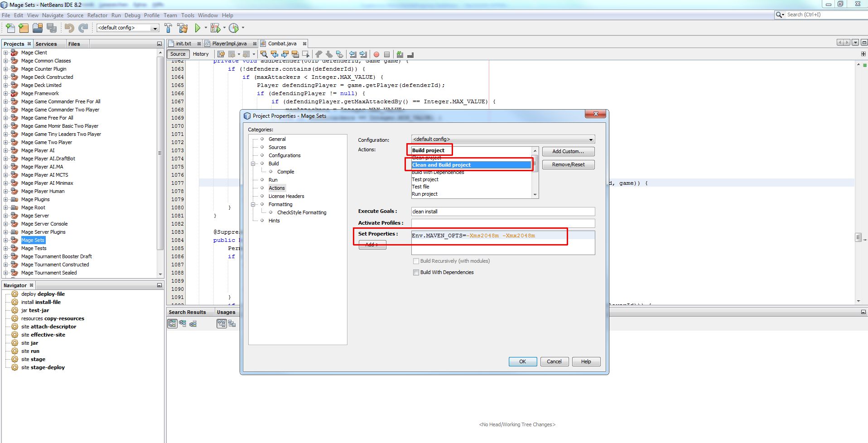The image size is (868, 443).
Task: Click the Start Macro Recording red icon
Action: click(x=376, y=54)
